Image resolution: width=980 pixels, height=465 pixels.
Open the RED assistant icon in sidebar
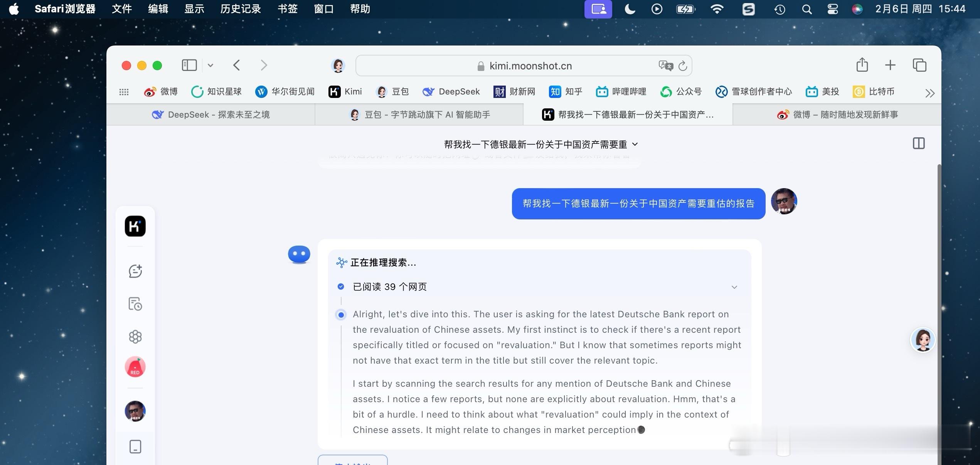[135, 367]
